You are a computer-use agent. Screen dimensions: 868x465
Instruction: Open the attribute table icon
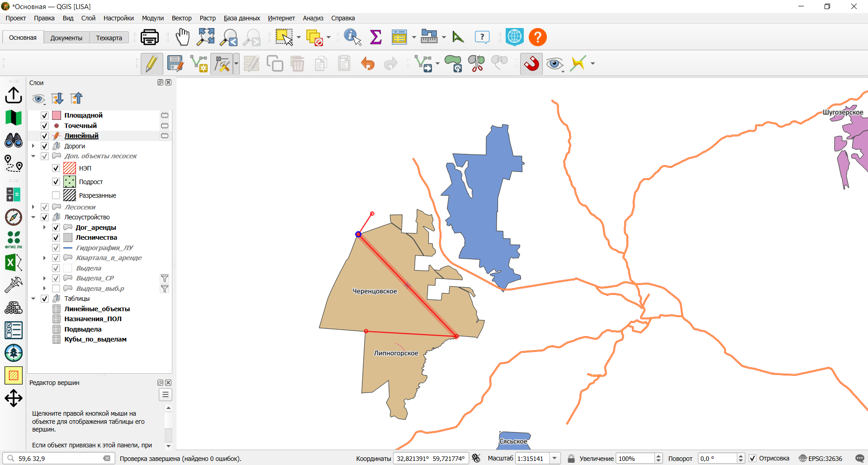(x=399, y=37)
